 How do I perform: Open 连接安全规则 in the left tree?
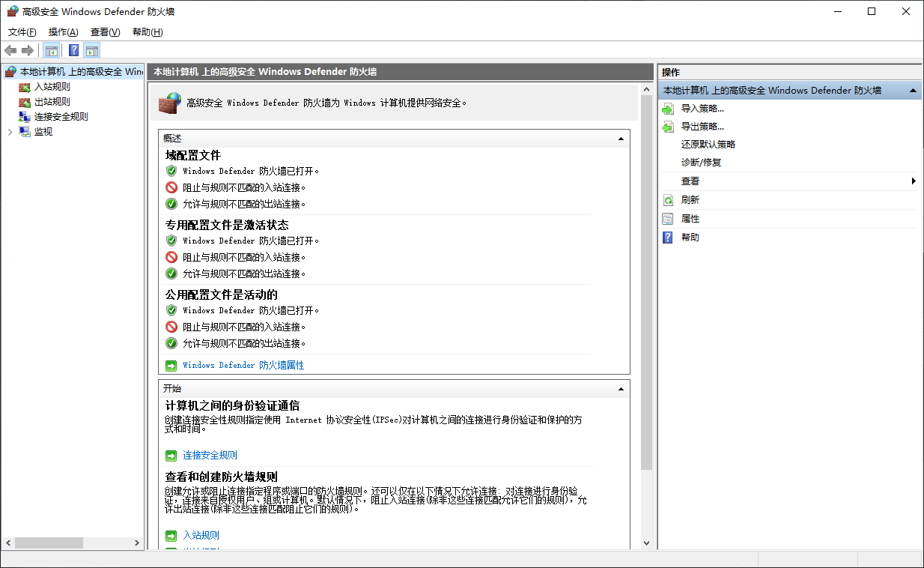(x=61, y=117)
